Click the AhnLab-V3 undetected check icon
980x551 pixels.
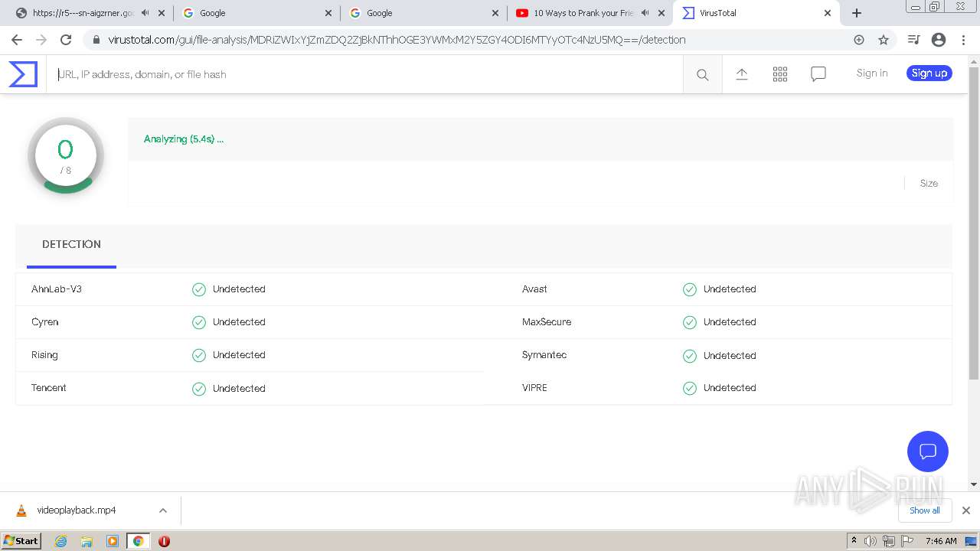199,289
